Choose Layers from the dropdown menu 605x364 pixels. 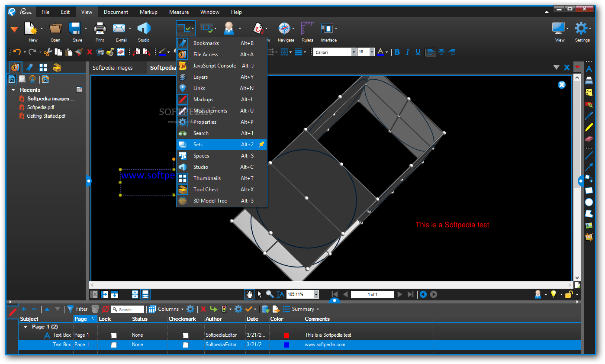[222, 77]
